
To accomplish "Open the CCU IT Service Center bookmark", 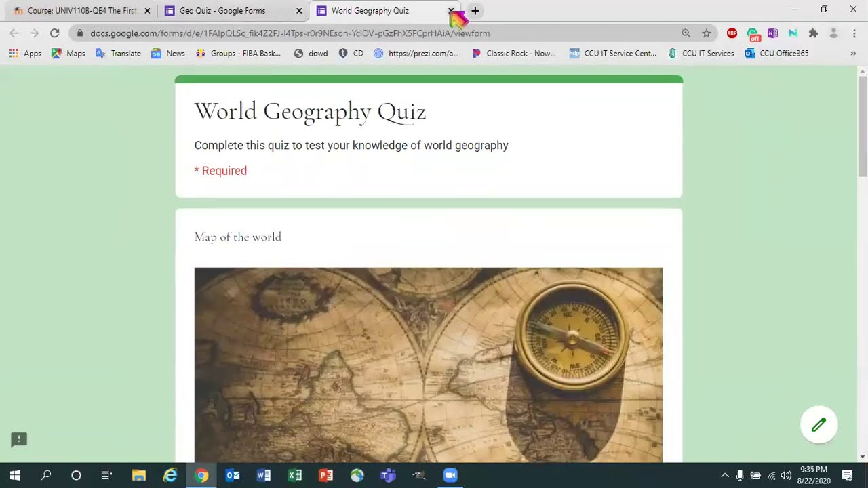I will [x=613, y=53].
